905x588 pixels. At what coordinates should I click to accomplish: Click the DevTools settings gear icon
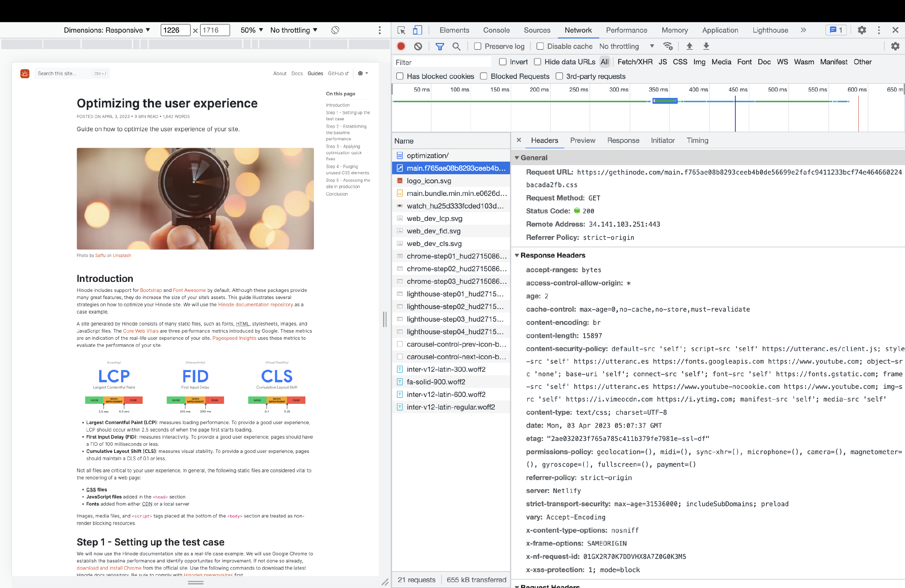[x=862, y=30]
